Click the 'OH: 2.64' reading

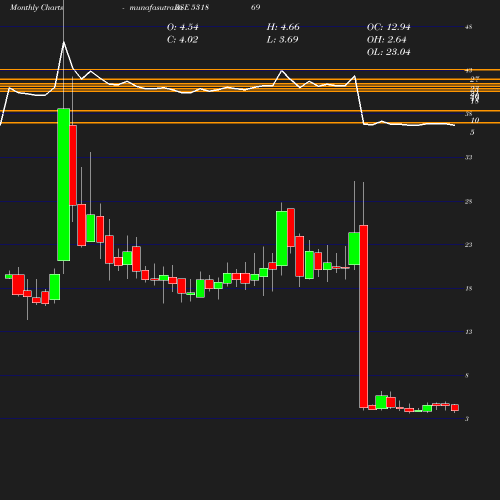[386, 40]
